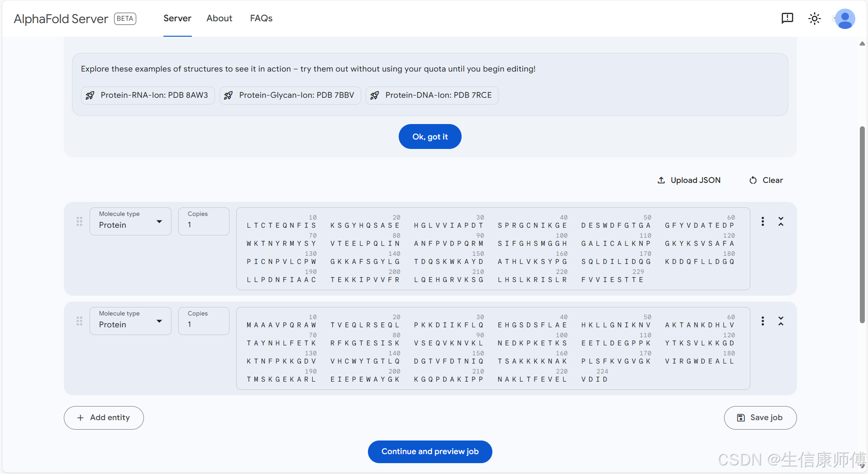Edit Copies field of second entity

pyautogui.click(x=204, y=321)
